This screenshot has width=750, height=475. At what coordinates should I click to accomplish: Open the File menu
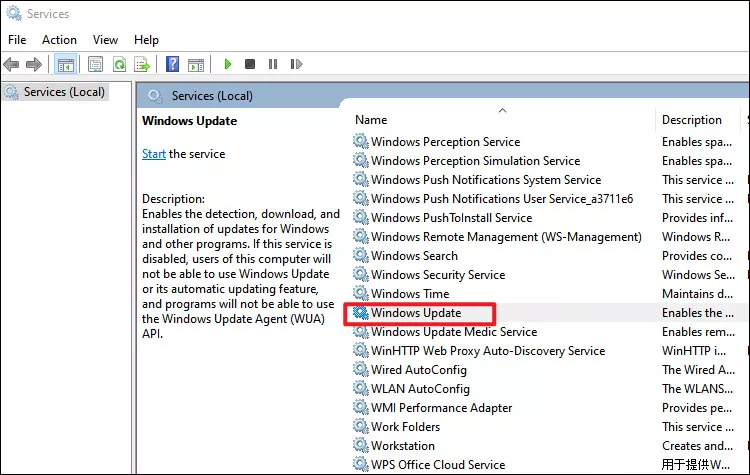[x=17, y=40]
